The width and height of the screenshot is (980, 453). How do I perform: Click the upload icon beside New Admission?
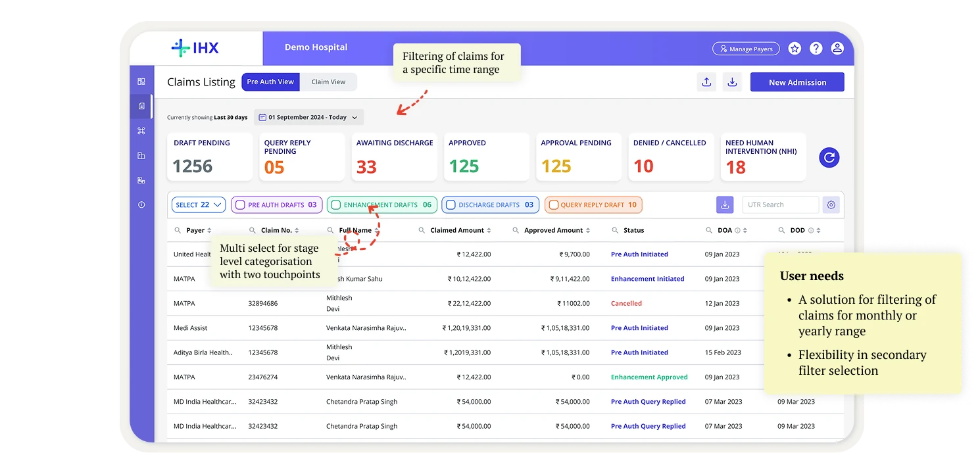(706, 82)
